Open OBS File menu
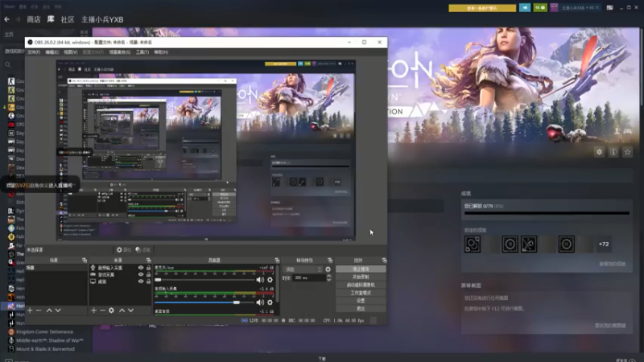This screenshot has width=644, height=362. pos(34,52)
